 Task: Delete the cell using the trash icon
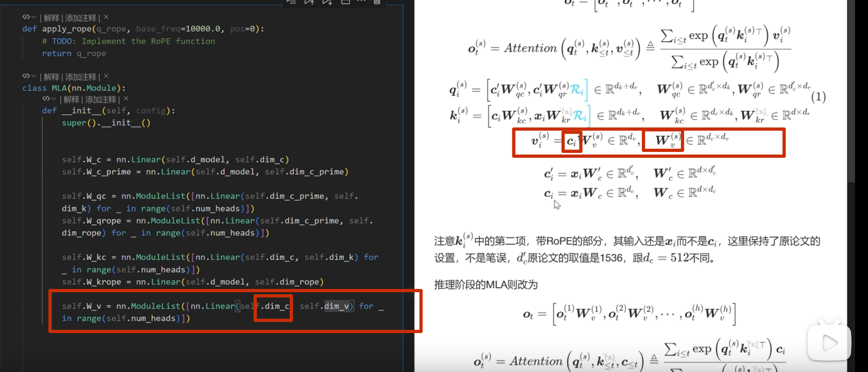(377, 2)
